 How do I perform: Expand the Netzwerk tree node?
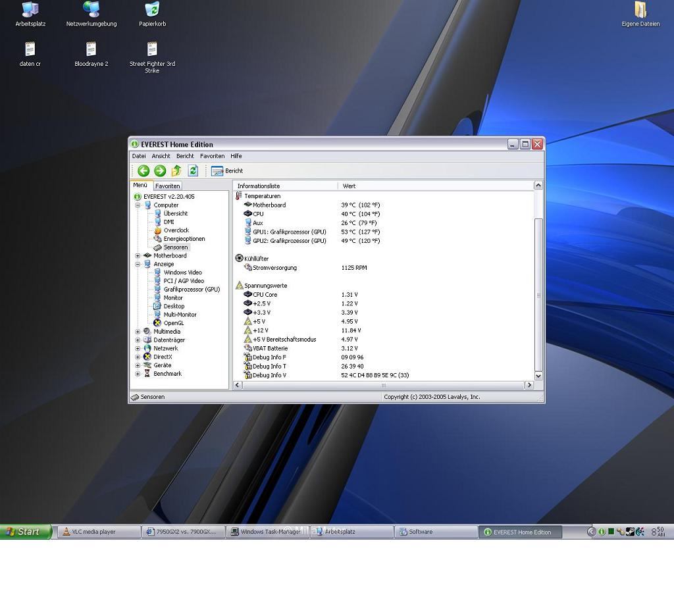coord(138,348)
